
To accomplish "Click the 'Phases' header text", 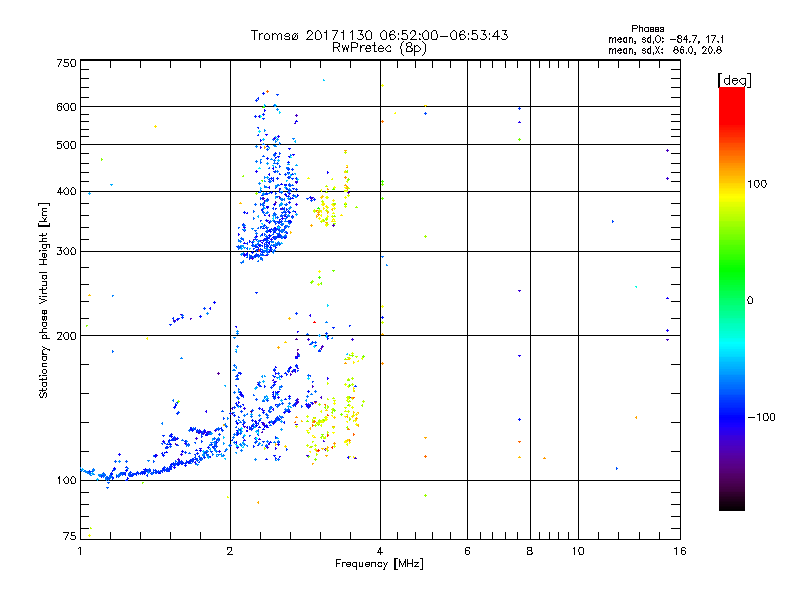I will point(647,29).
